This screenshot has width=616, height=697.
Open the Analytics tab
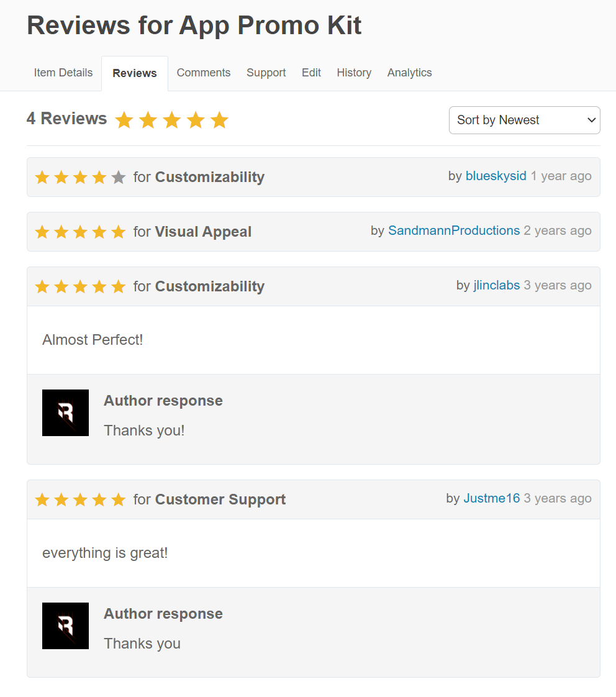click(x=409, y=73)
